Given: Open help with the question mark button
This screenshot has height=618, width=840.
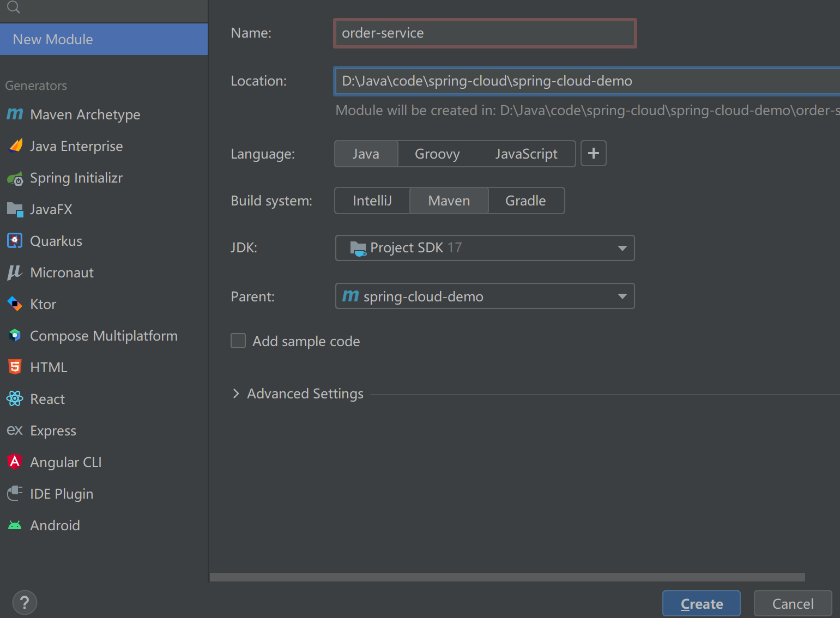Looking at the screenshot, I should pos(25,603).
